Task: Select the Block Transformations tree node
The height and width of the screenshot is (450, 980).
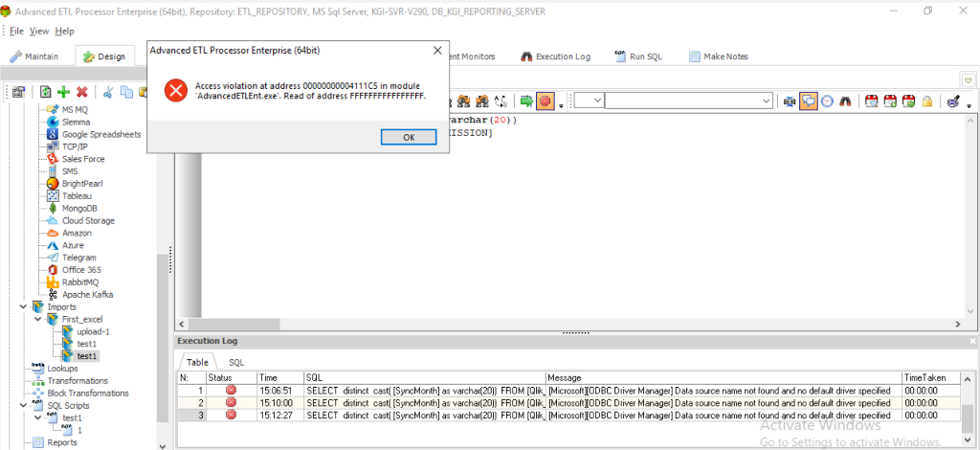Action: 88,394
